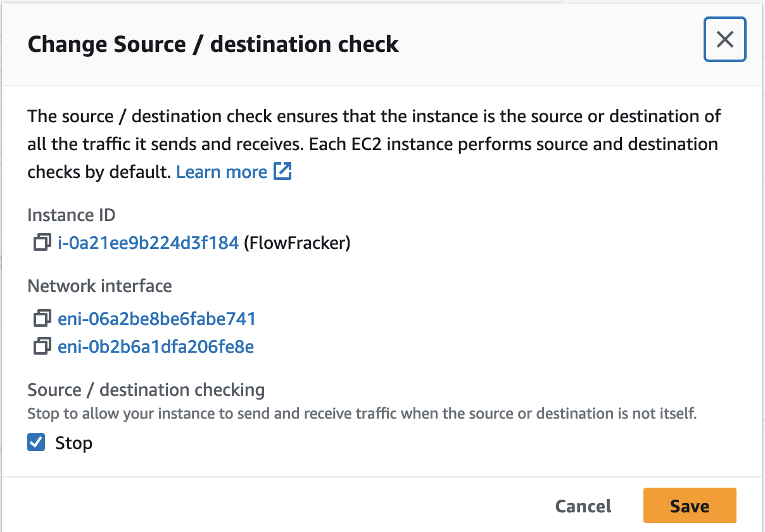Click the (FlowFracker) instance name text

(297, 243)
